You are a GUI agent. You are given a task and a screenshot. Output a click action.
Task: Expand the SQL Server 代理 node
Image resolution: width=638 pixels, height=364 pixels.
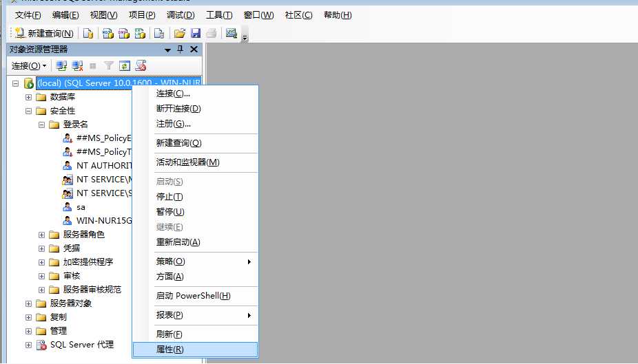[28, 345]
